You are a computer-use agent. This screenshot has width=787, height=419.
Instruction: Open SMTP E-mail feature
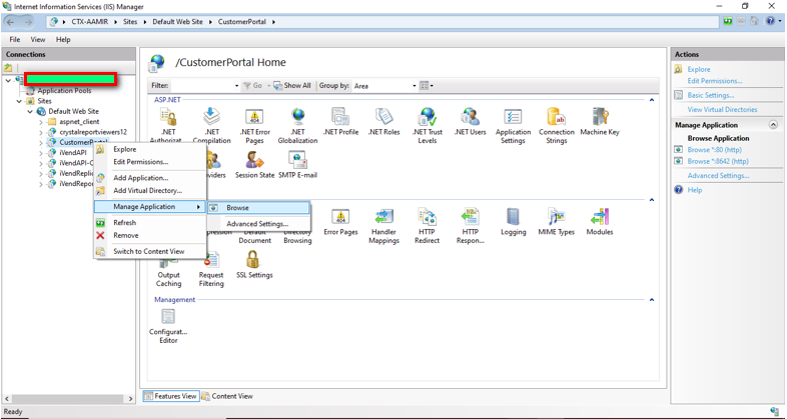(298, 165)
